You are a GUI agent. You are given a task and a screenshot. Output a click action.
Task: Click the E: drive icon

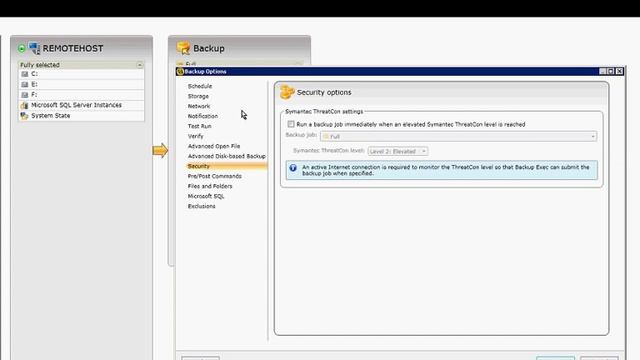pos(24,84)
